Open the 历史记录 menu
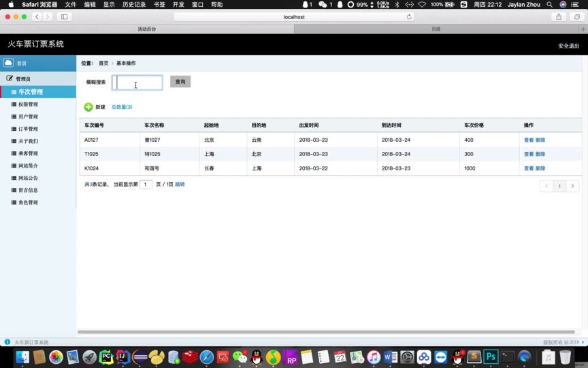 click(x=134, y=5)
